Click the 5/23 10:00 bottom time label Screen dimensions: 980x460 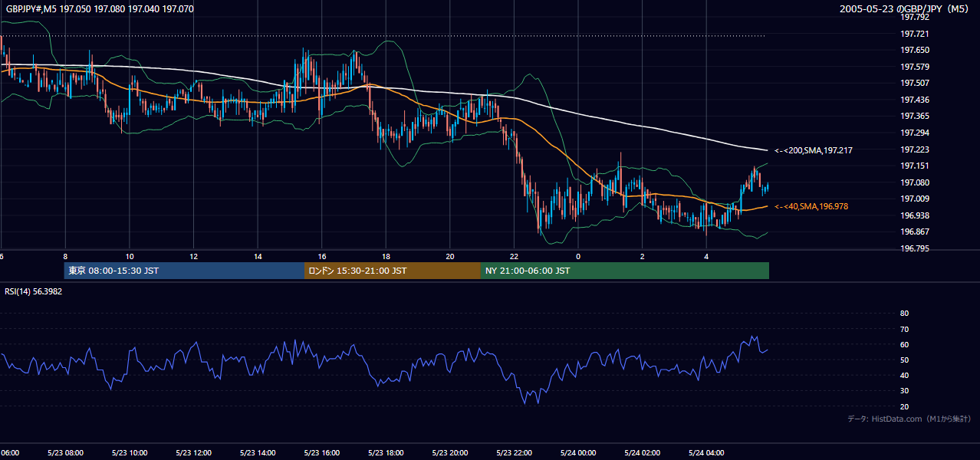pos(130,452)
